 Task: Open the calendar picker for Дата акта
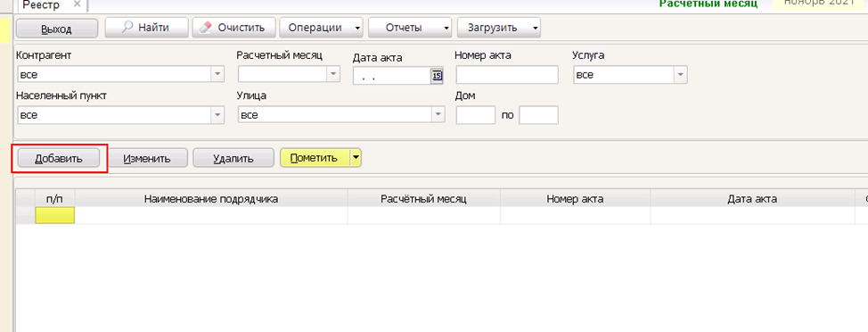coord(437,76)
